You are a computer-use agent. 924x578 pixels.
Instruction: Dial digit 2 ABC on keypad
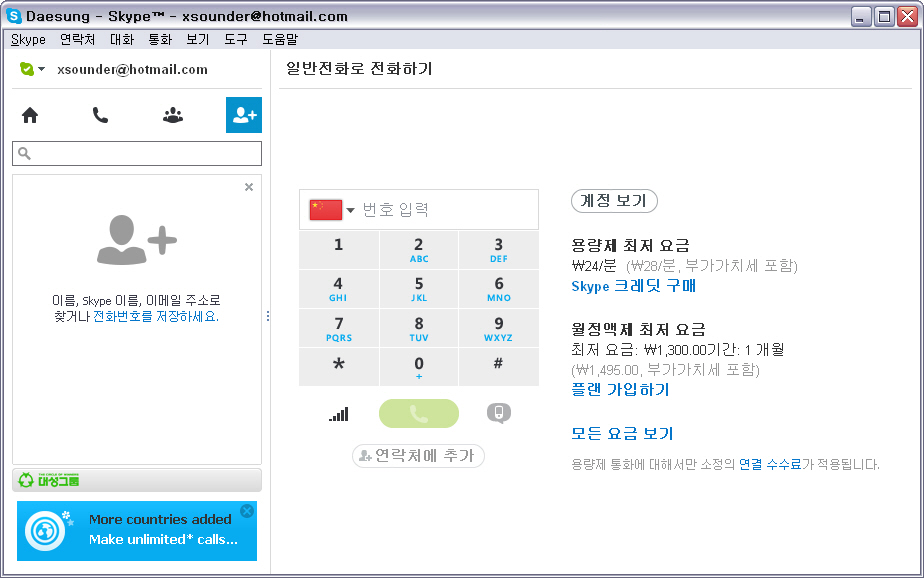419,250
